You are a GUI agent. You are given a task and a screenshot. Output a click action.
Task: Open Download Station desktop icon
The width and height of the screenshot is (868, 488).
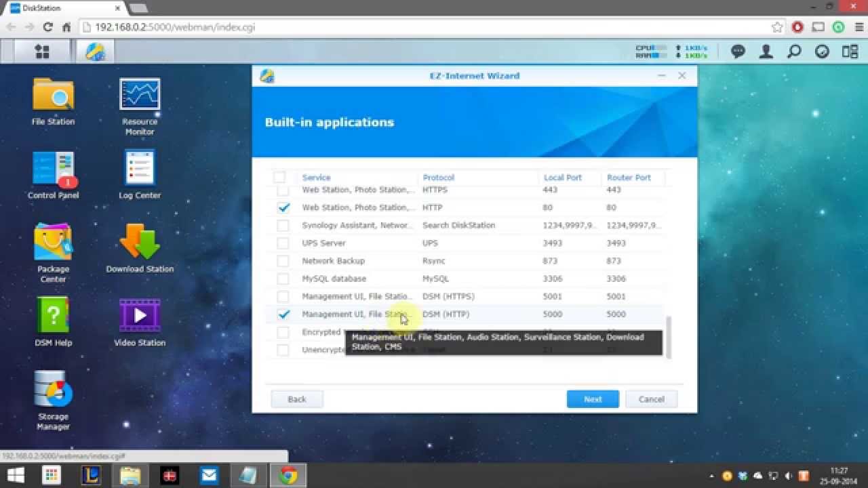[x=140, y=249]
